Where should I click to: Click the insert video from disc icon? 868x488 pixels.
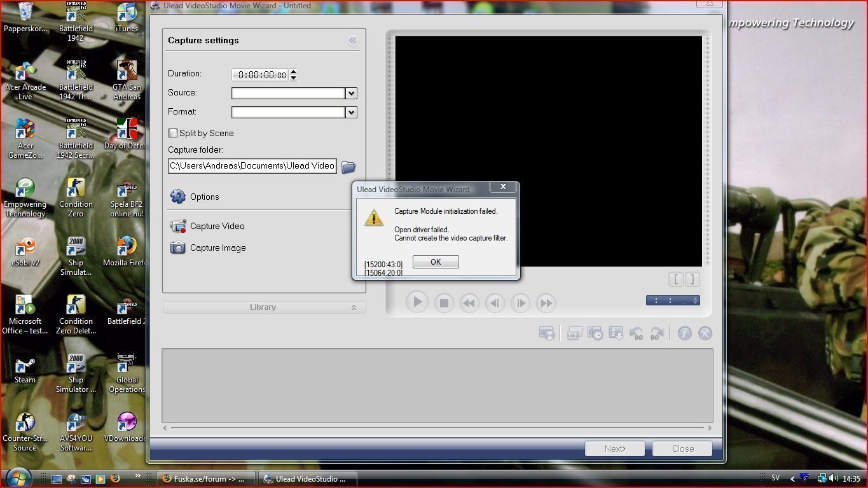(x=547, y=333)
